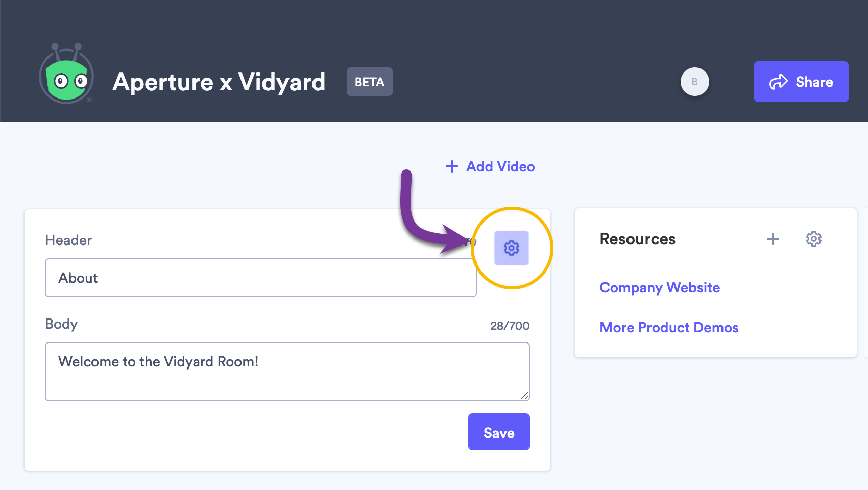Image resolution: width=868 pixels, height=490 pixels.
Task: Open the About section settings gear
Action: tap(511, 248)
